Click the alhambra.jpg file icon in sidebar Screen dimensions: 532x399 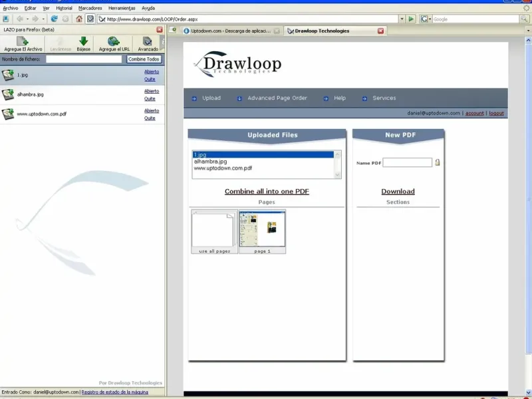[8, 94]
